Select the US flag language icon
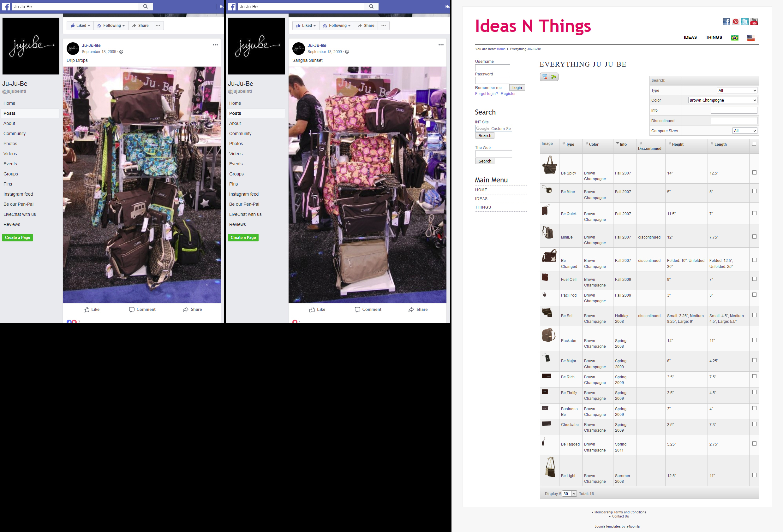This screenshot has height=532, width=783. point(751,38)
